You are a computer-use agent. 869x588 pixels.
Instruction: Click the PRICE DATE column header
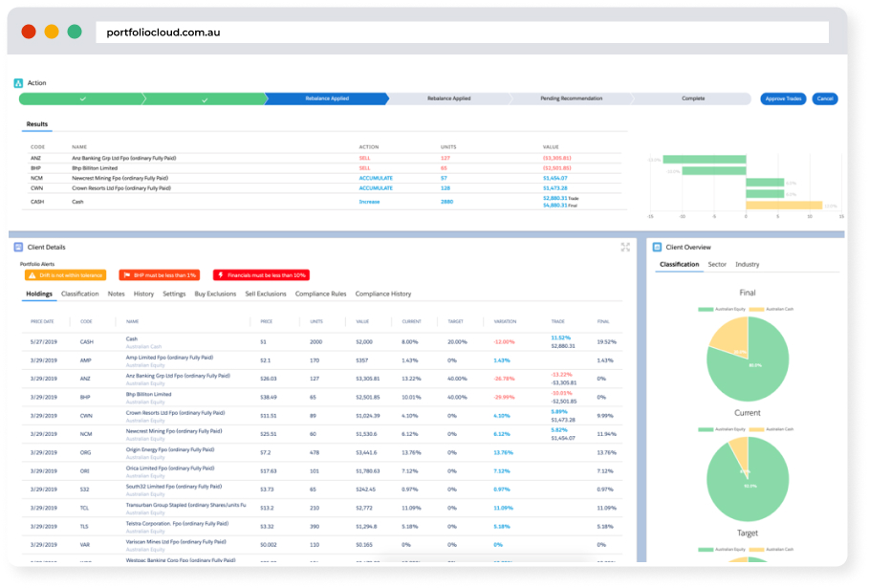pos(42,321)
